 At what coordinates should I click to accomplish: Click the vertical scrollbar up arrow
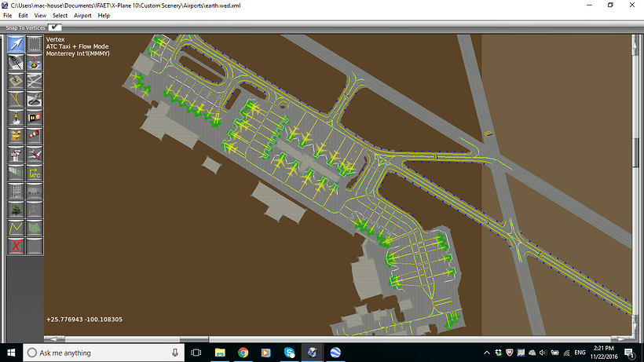pyautogui.click(x=636, y=45)
